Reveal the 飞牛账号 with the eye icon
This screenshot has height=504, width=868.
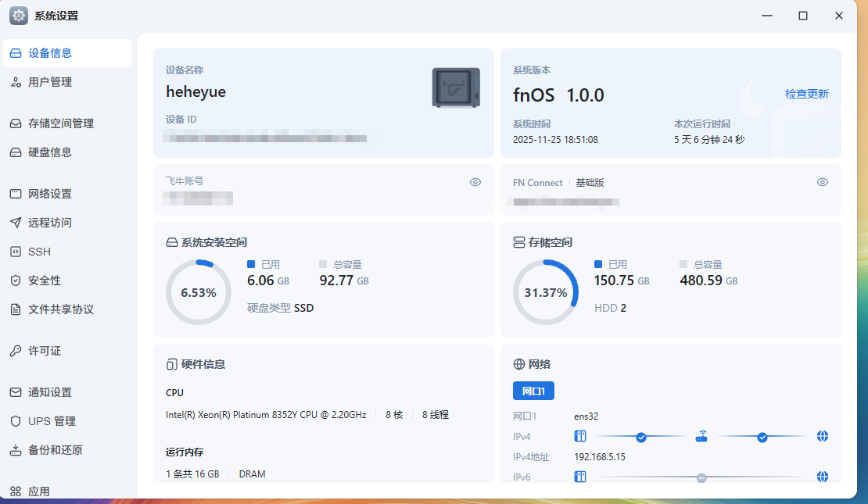pyautogui.click(x=475, y=182)
